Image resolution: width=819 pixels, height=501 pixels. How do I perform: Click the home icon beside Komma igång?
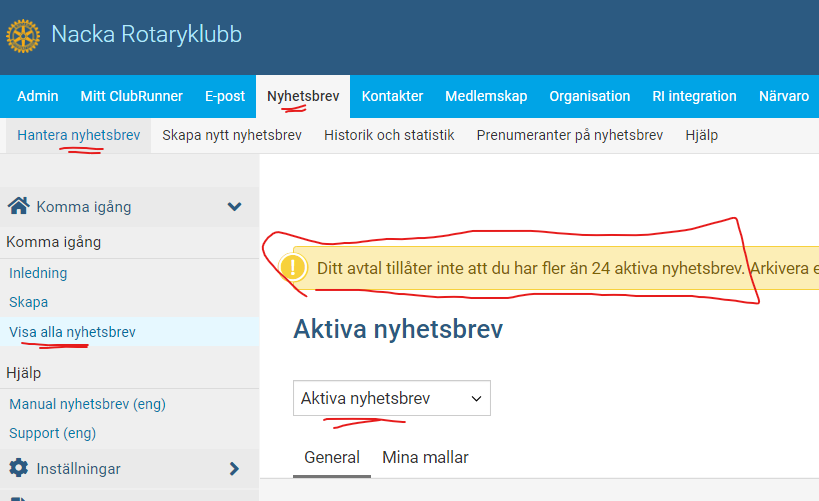click(18, 207)
